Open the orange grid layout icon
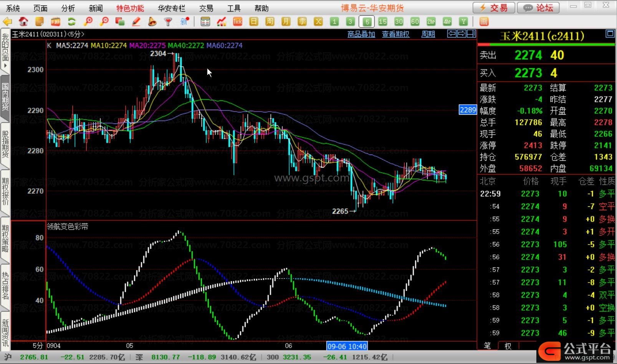The image size is (617, 364). click(484, 21)
